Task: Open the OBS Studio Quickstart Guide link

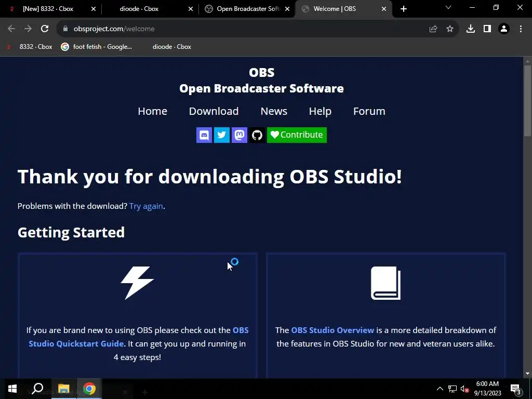Action: [x=76, y=343]
